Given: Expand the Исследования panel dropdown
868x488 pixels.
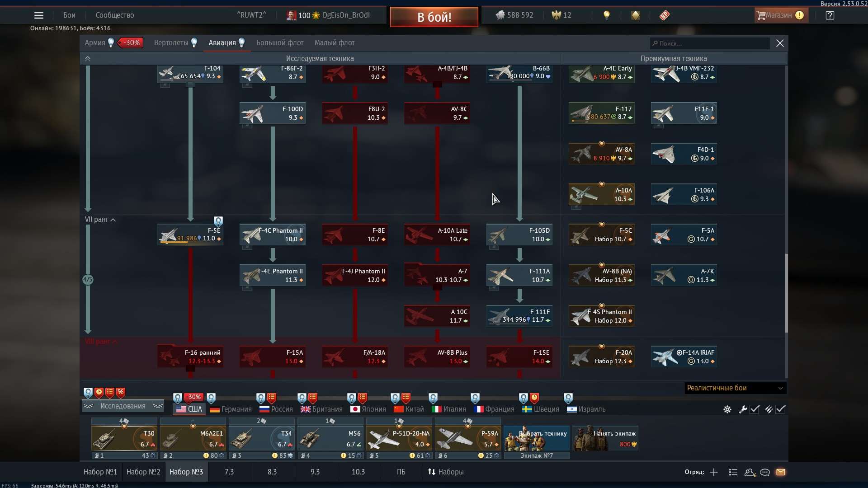Looking at the screenshot, I should pos(123,406).
